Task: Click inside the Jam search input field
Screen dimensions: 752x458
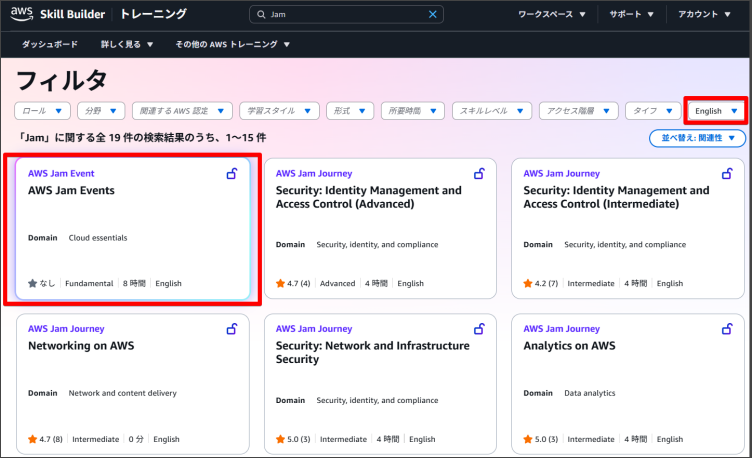Action: 345,15
